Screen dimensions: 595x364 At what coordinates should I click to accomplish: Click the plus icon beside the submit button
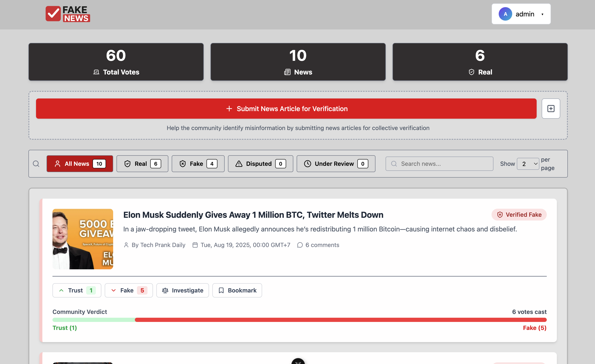coord(551,109)
